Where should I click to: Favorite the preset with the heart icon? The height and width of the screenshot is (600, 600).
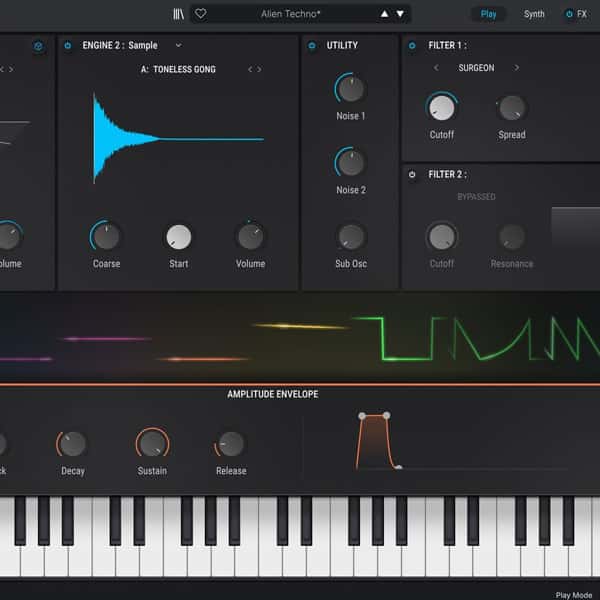coord(200,14)
